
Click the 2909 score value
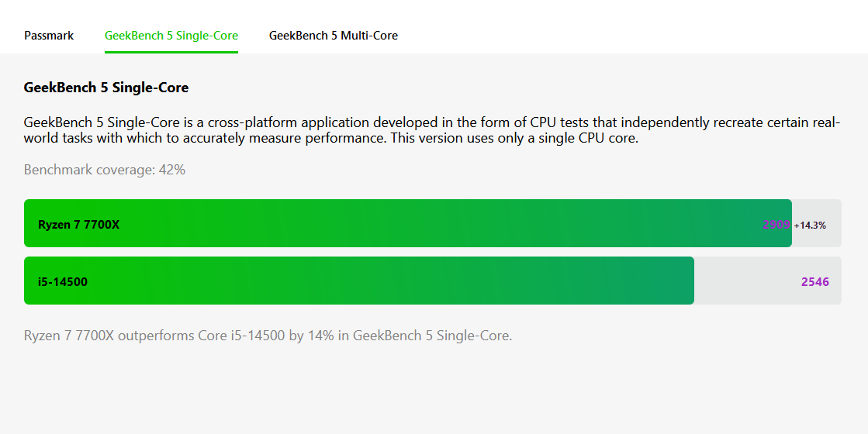point(776,225)
